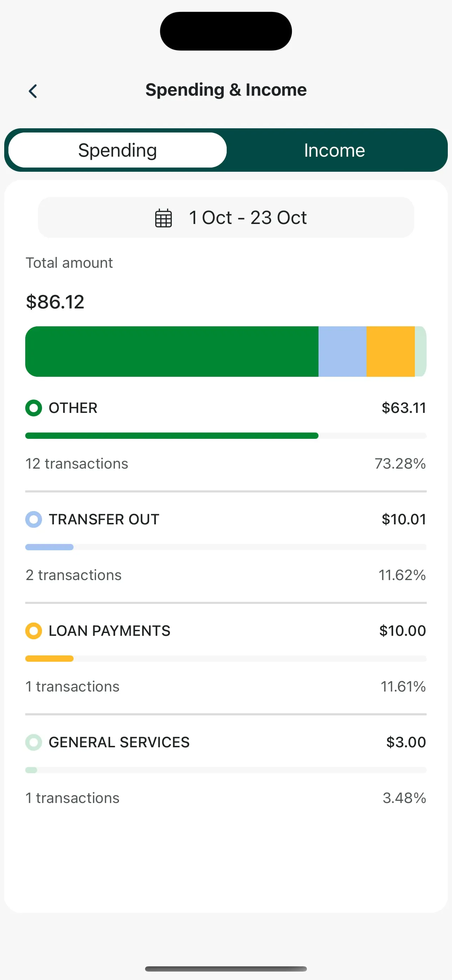Tap the yellow LOAN PAYMENTS ring icon

34,631
